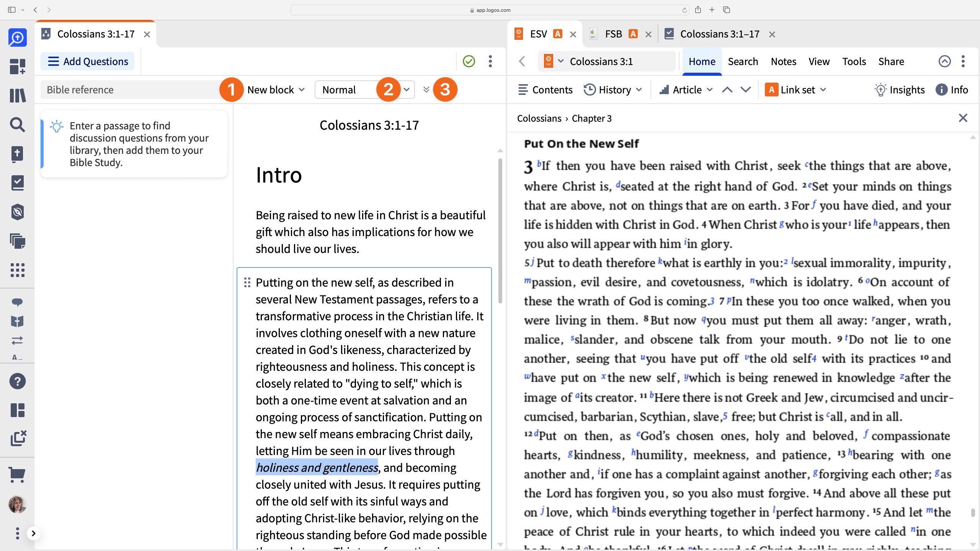The image size is (980, 551).
Task: Open the Link set dropdown
Action: click(x=795, y=90)
